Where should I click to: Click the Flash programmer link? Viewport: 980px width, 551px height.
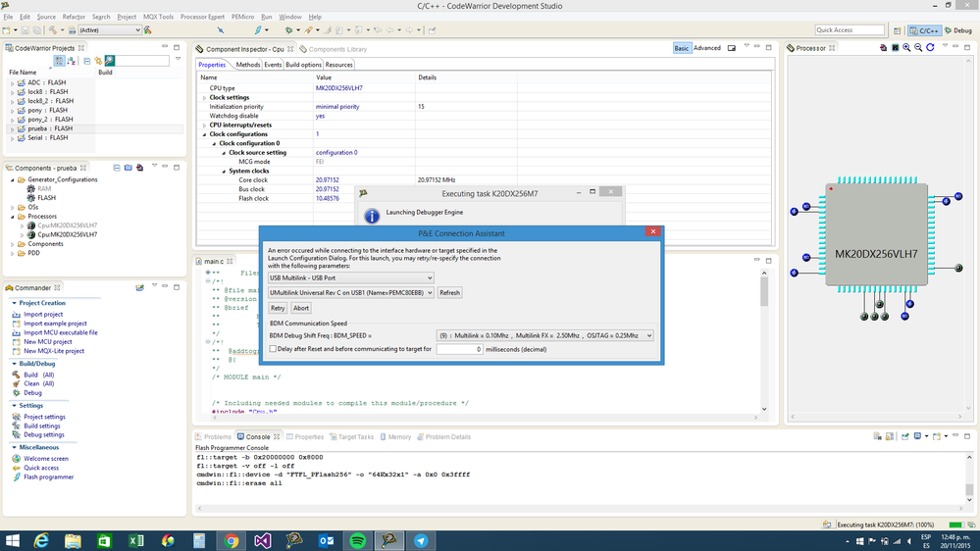pyautogui.click(x=49, y=477)
